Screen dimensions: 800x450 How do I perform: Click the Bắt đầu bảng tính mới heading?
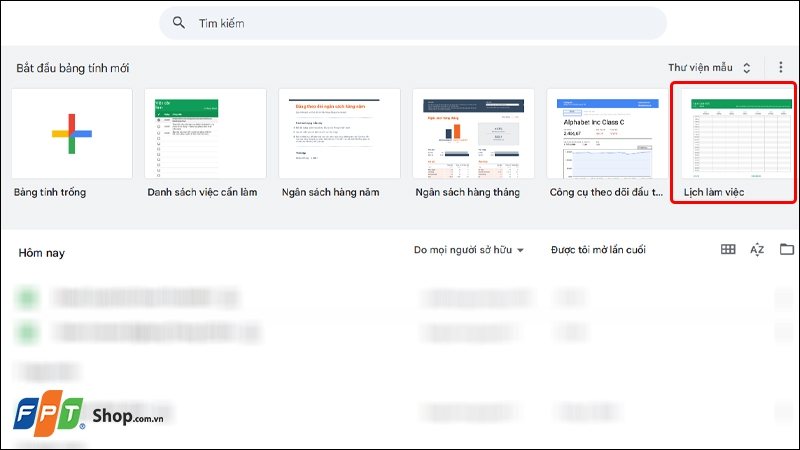pos(72,68)
